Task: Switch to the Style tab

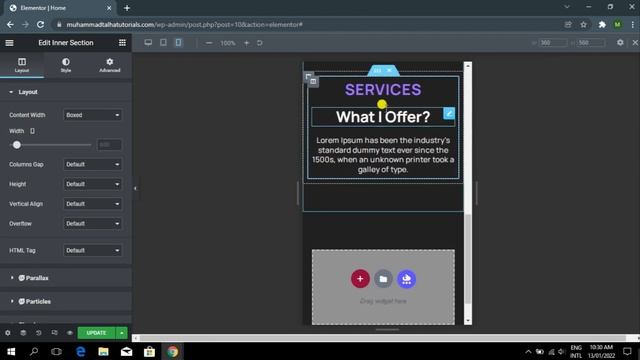Action: (x=66, y=65)
